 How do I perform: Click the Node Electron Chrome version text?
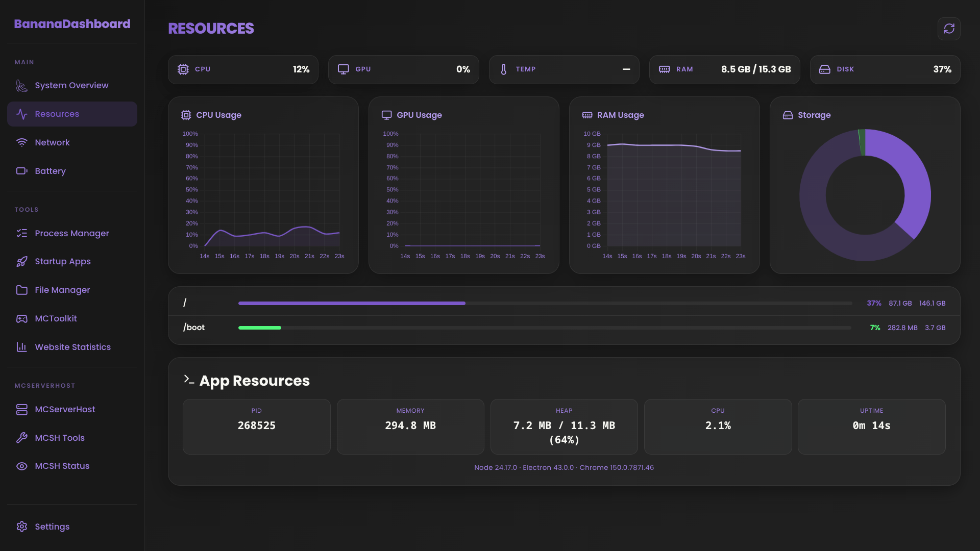pyautogui.click(x=564, y=467)
